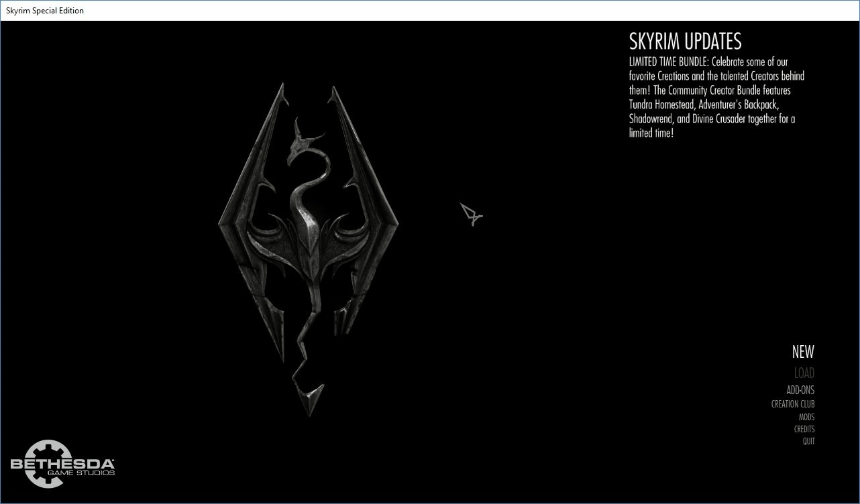The height and width of the screenshot is (504, 860).
Task: Start a new game with NEW
Action: [802, 352]
